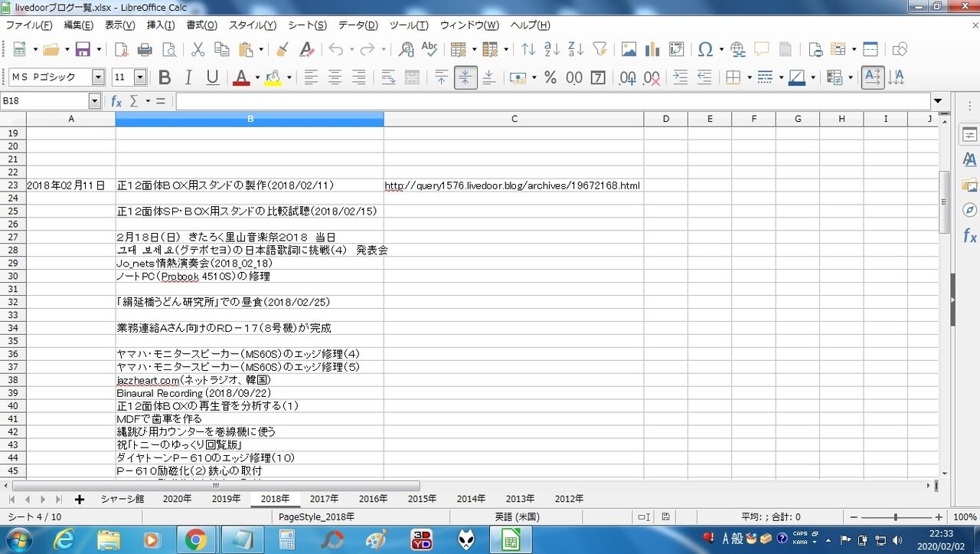Toggle italic formatting
The width and height of the screenshot is (980, 554).
pos(188,77)
